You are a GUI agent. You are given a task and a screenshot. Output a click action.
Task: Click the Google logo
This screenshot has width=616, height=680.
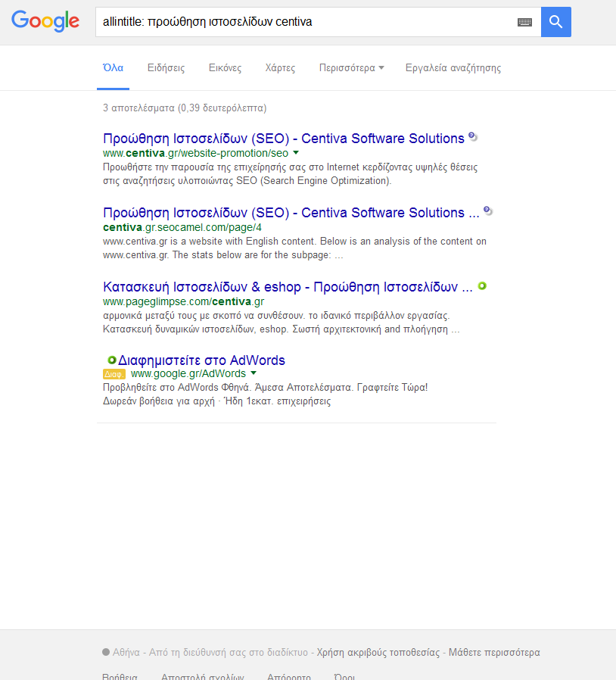point(45,21)
